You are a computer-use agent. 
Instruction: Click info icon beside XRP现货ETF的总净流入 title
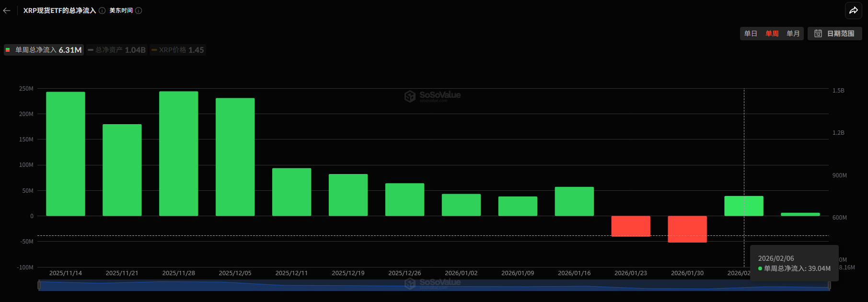pos(102,11)
